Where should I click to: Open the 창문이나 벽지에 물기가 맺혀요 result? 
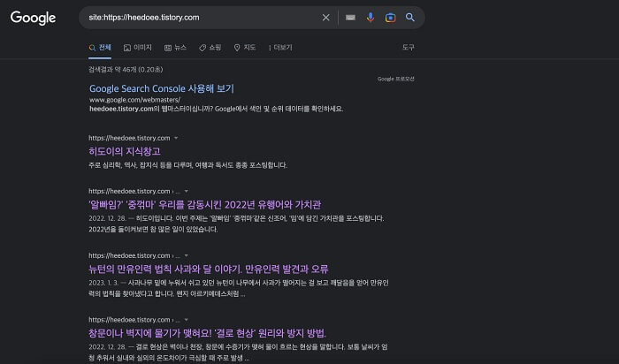click(x=207, y=334)
